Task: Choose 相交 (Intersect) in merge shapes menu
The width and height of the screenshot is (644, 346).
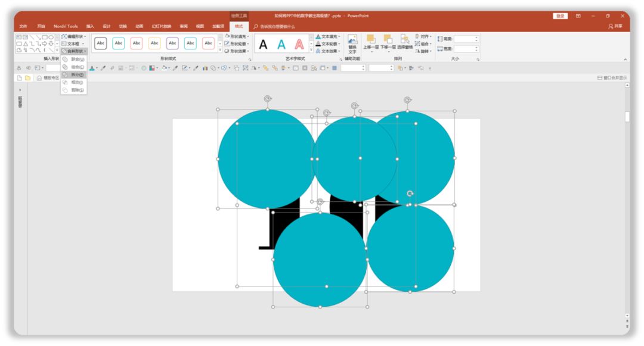Action: pyautogui.click(x=74, y=82)
